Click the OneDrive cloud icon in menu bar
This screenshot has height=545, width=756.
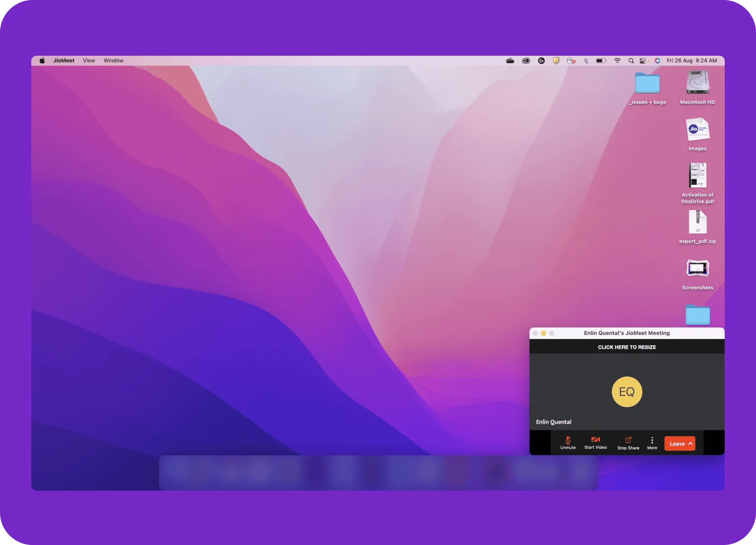(x=510, y=60)
